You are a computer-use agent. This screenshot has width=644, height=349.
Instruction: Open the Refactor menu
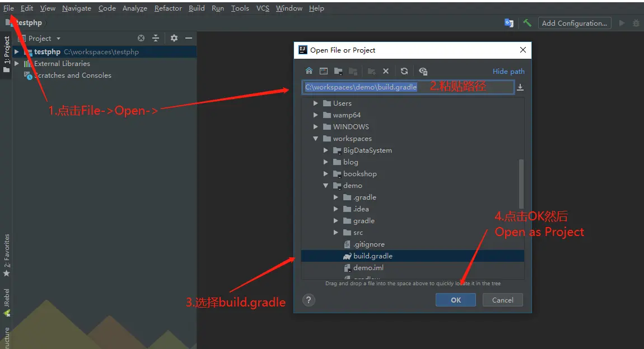point(168,8)
